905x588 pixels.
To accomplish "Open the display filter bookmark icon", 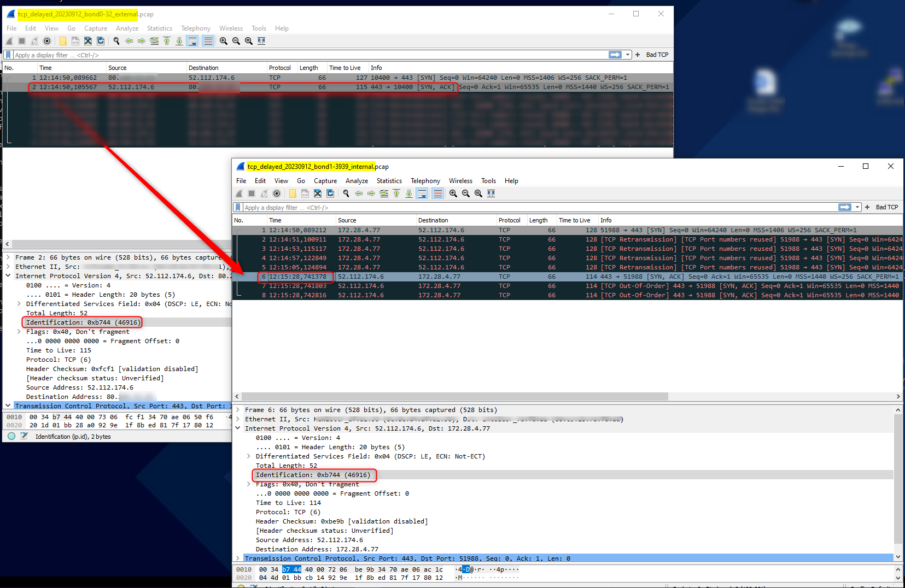I will click(x=8, y=55).
